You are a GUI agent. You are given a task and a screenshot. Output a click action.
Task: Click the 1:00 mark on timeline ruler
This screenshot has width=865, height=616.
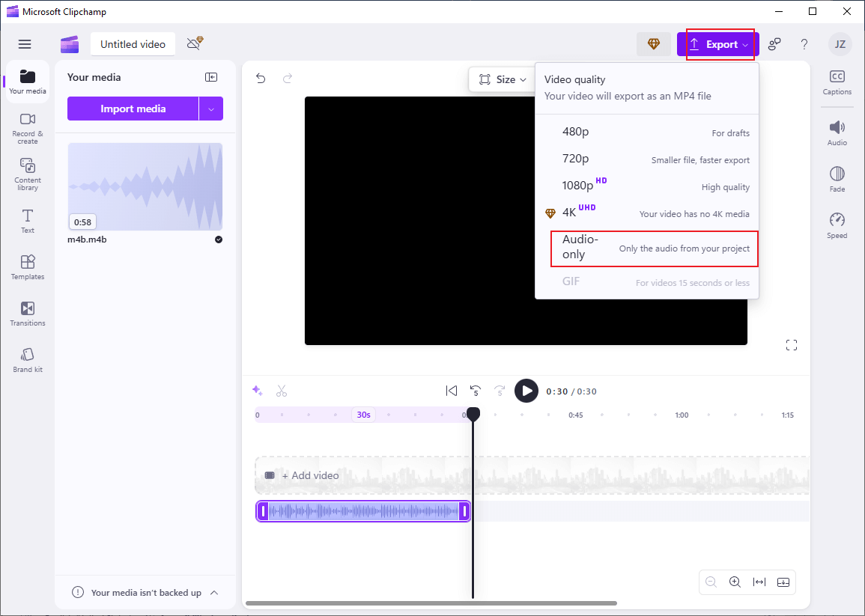tap(682, 415)
